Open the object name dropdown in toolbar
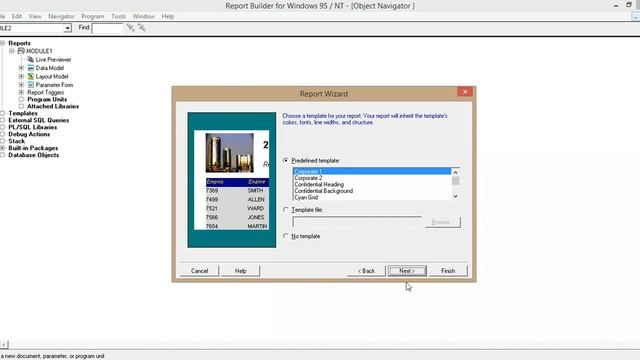The image size is (640, 360). [67, 28]
